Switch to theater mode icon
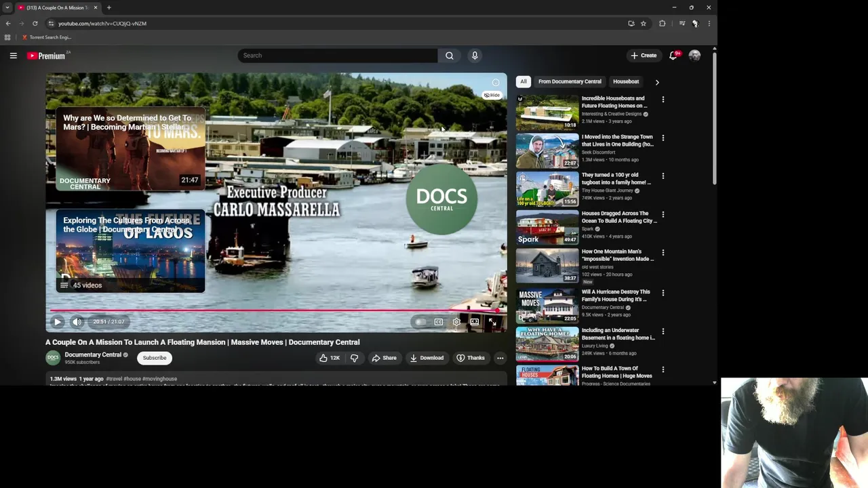This screenshot has width=868, height=488. tap(475, 322)
